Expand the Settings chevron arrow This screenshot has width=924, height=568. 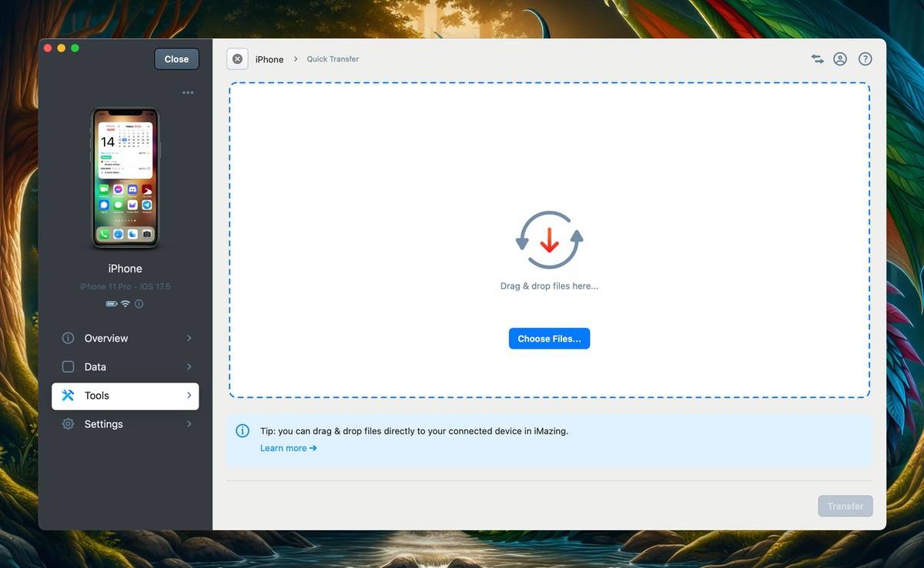(189, 424)
